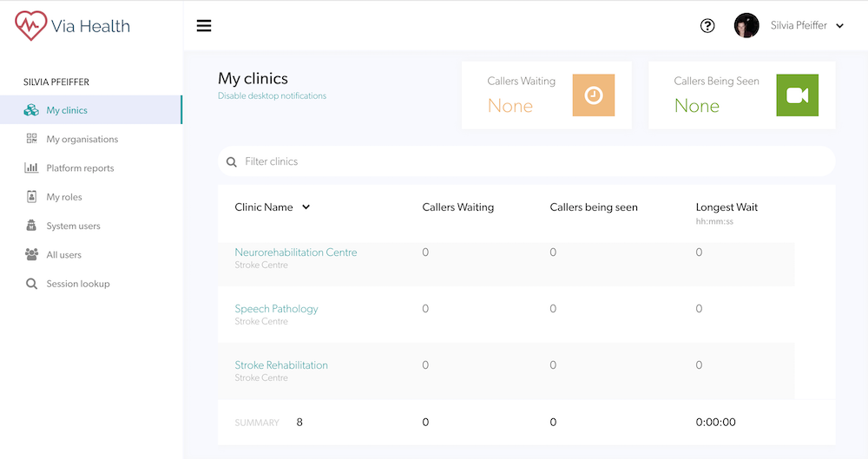Click the Platform reports chart icon
This screenshot has width=868, height=459.
(31, 167)
